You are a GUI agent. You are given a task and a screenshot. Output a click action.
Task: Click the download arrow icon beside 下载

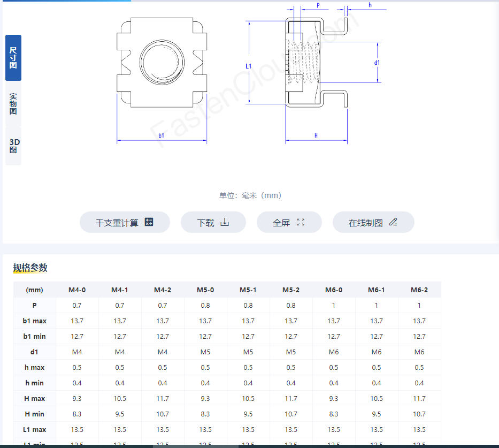pos(225,222)
